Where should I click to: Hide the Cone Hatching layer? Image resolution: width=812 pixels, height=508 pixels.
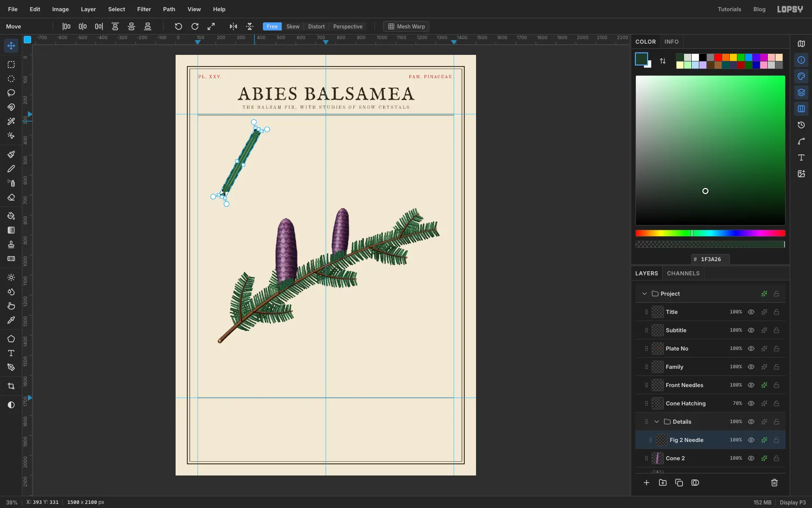click(751, 403)
